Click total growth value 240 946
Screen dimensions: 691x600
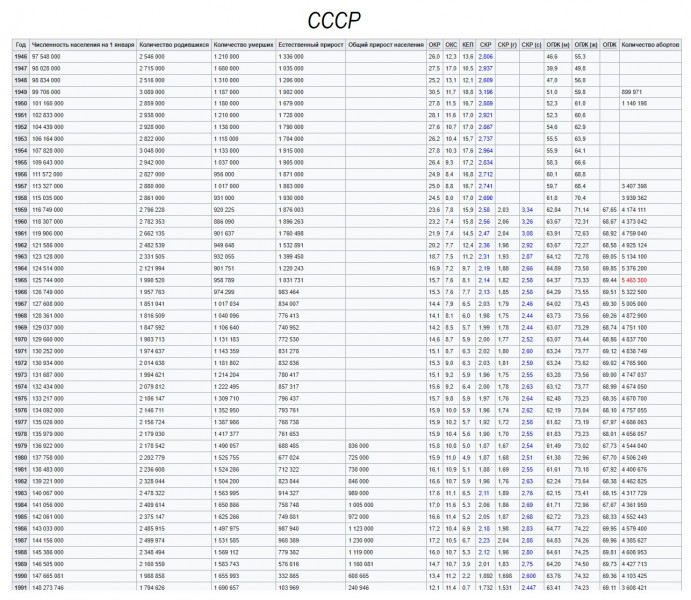358,588
